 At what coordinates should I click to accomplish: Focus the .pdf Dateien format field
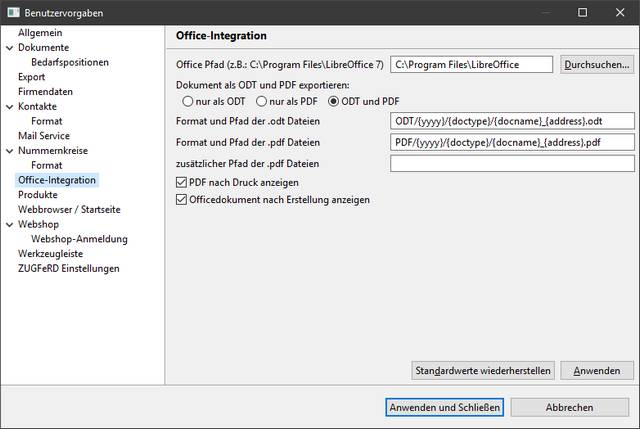512,142
